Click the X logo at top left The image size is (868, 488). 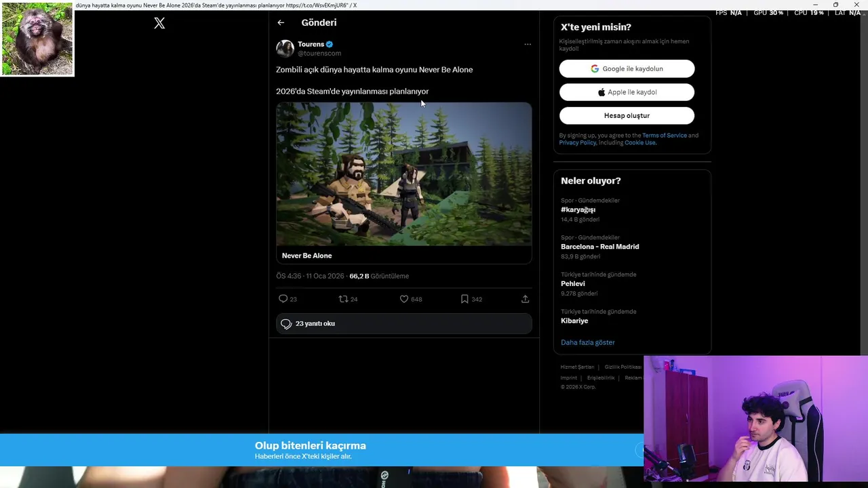pos(159,23)
